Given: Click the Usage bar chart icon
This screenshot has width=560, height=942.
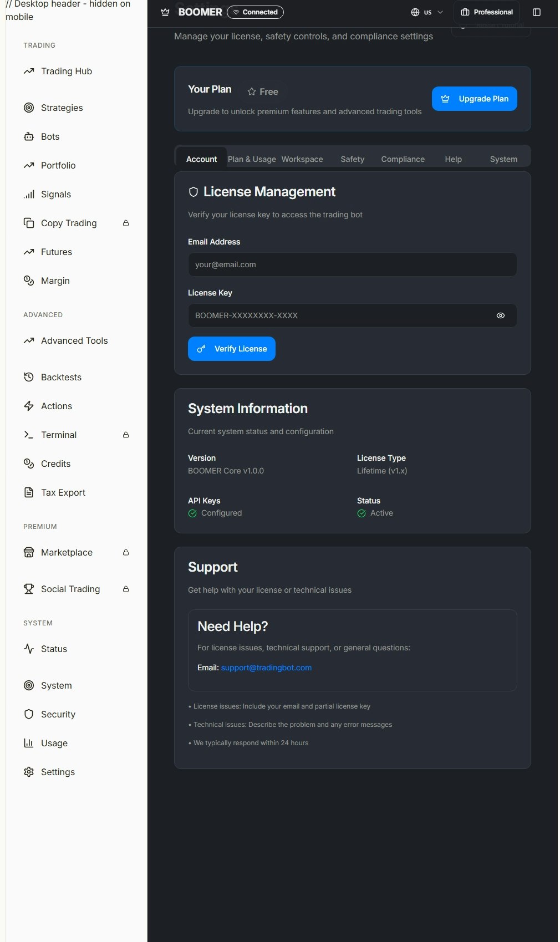Looking at the screenshot, I should coord(29,743).
